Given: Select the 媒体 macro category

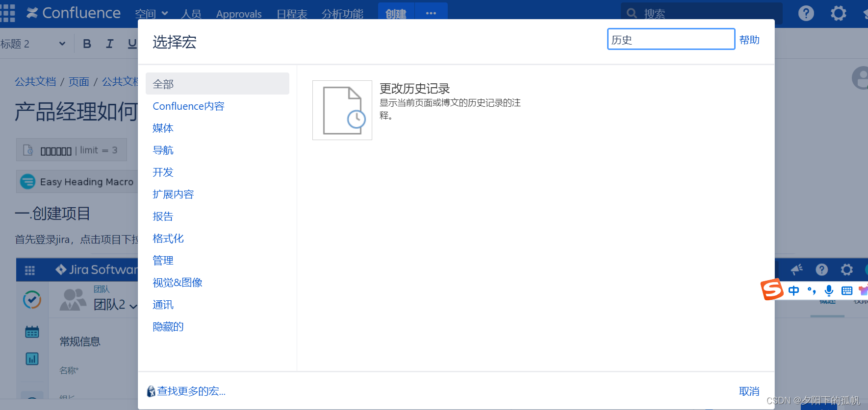Looking at the screenshot, I should pos(163,128).
